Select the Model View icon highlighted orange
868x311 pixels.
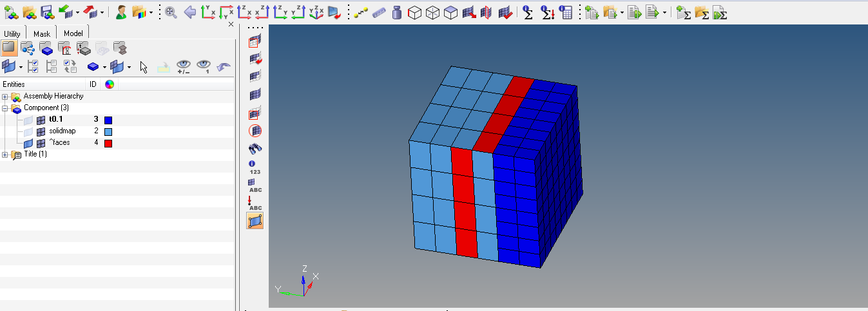(9, 48)
